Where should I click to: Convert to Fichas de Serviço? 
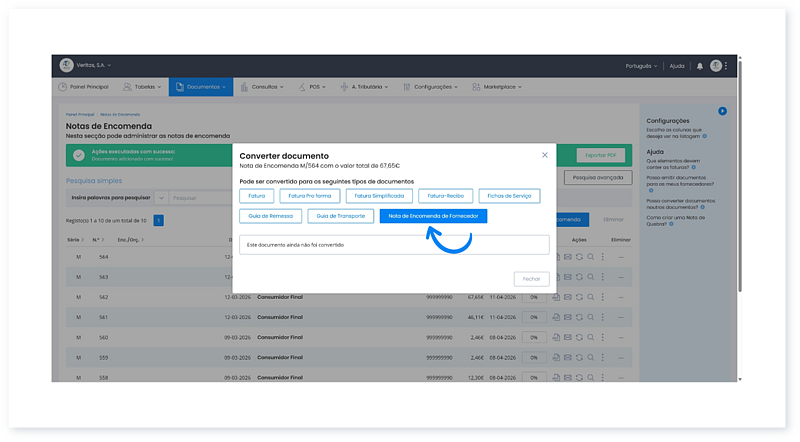pyautogui.click(x=509, y=196)
